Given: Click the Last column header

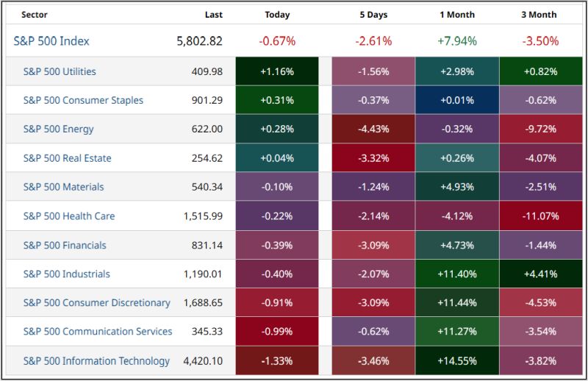Looking at the screenshot, I should (213, 15).
